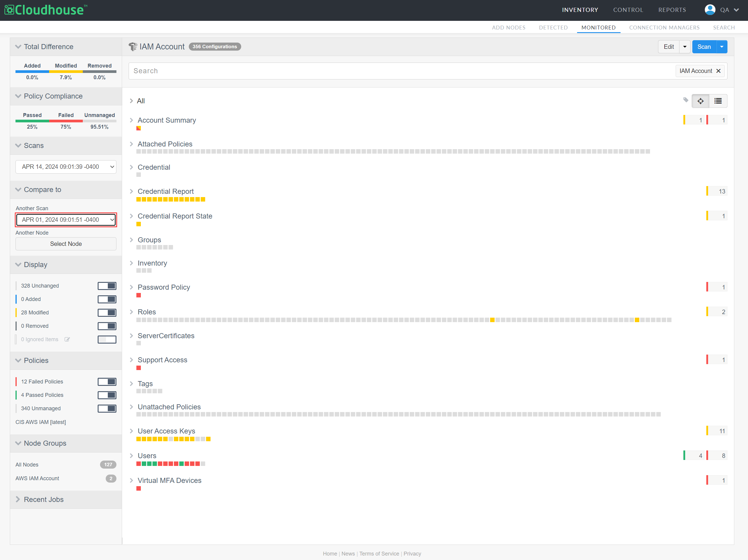Select the AWS IAM Account group
Viewport: 748px width, 560px height.
click(x=37, y=478)
